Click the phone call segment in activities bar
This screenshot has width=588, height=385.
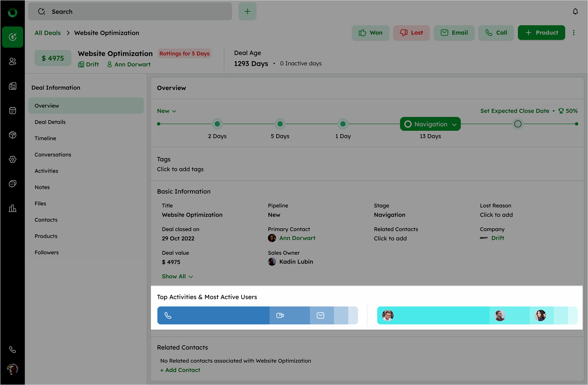click(213, 315)
